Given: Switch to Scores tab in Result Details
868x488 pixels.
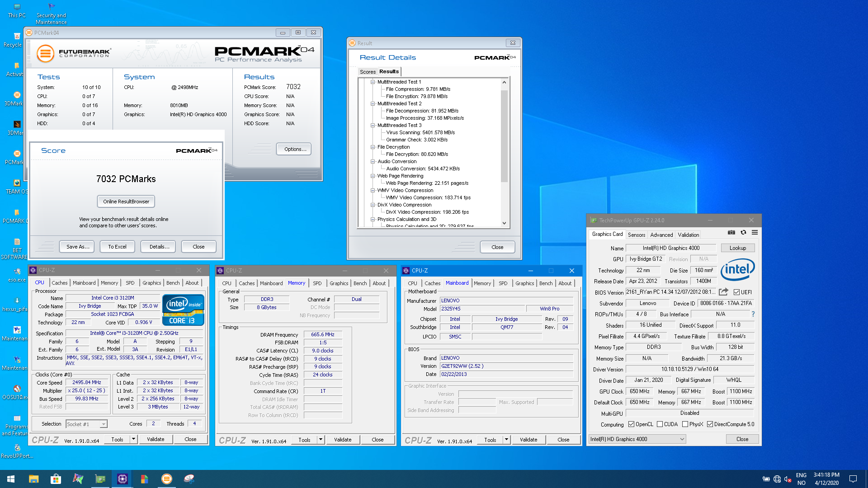Looking at the screenshot, I should pyautogui.click(x=368, y=72).
